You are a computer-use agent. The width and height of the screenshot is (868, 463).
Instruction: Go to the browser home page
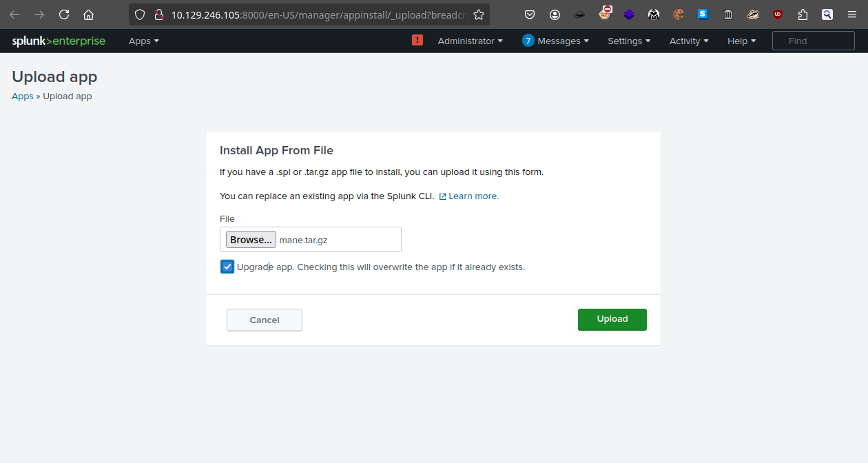(x=88, y=14)
